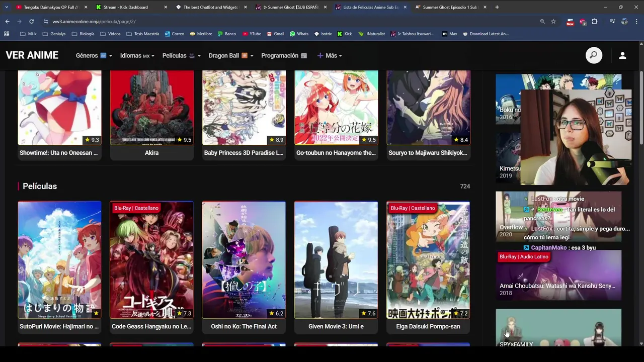Bookmark this page with the star icon
Viewport: 644px width, 362px height.
(x=553, y=22)
